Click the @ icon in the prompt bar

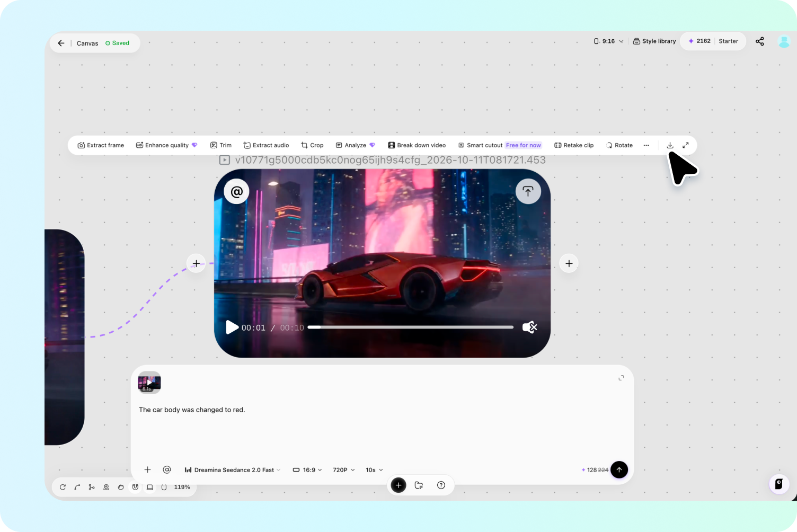point(167,469)
